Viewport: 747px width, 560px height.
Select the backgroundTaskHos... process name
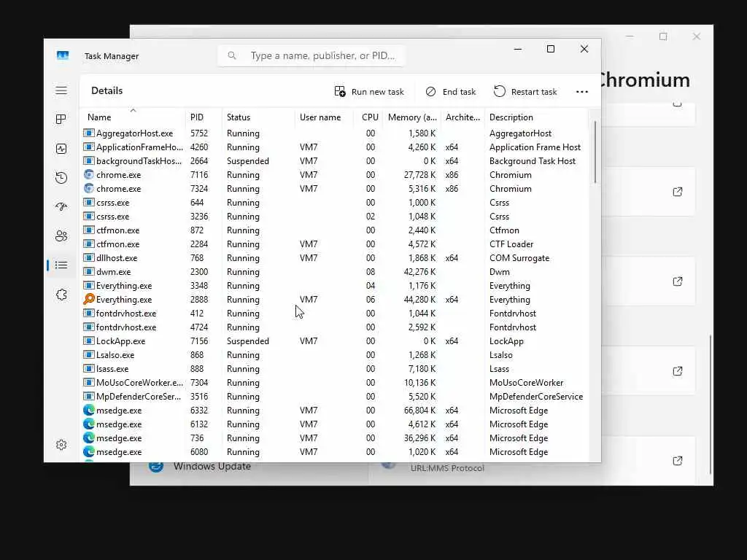139,161
